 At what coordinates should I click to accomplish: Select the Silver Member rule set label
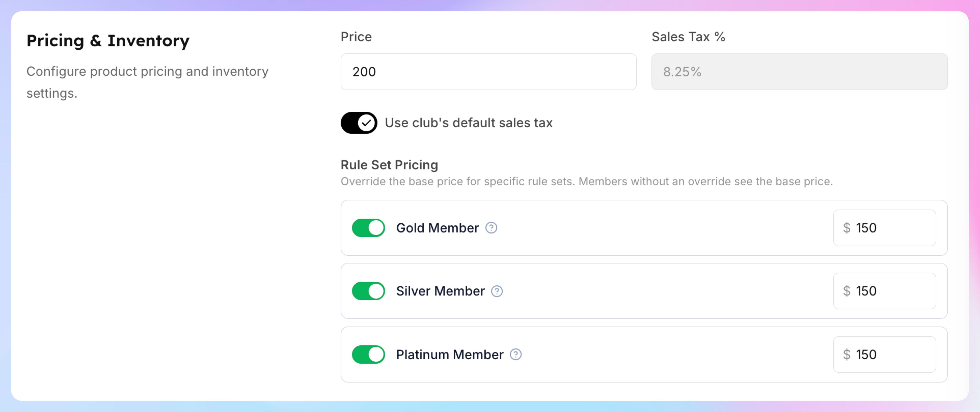pos(441,291)
